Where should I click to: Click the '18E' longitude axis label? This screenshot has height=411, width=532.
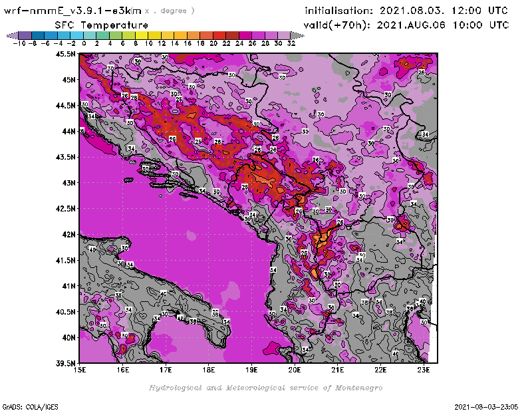click(209, 370)
